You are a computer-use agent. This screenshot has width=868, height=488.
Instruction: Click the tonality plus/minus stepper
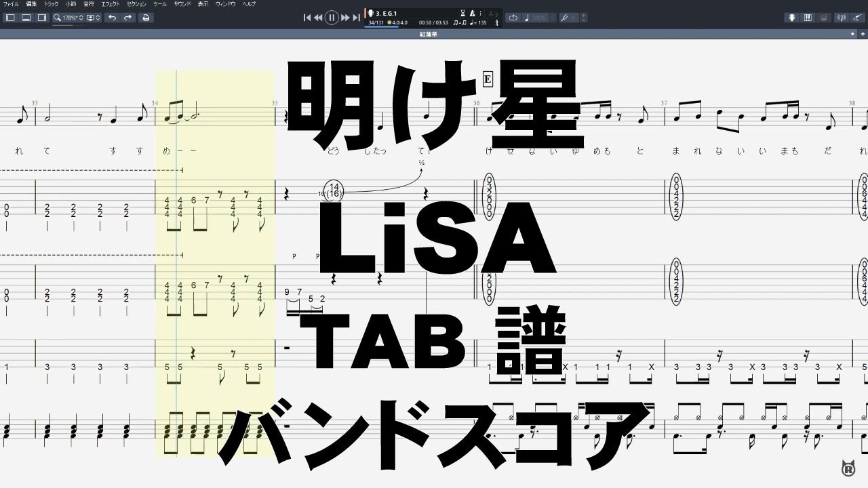(x=584, y=18)
